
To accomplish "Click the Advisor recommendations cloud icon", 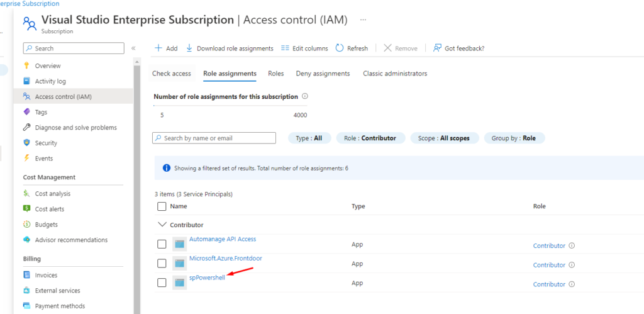I will tap(26, 240).
